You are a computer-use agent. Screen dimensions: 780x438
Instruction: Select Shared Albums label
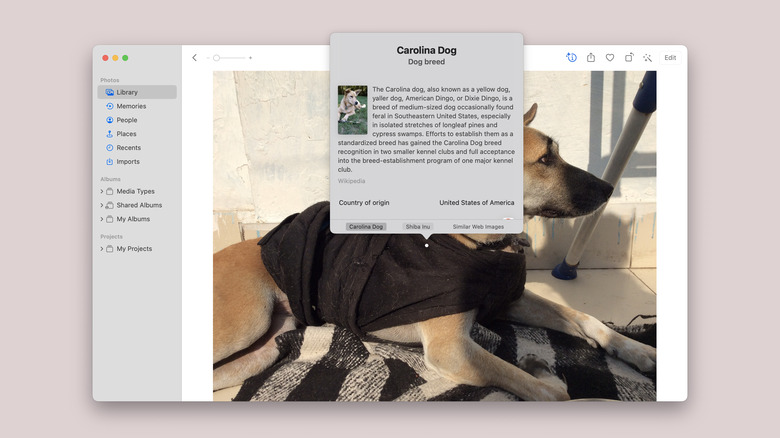click(x=139, y=205)
